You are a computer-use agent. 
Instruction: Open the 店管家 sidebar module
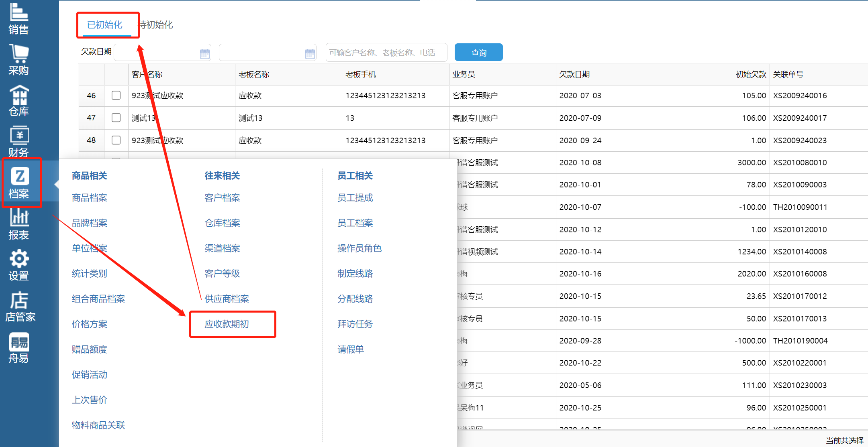tap(20, 307)
